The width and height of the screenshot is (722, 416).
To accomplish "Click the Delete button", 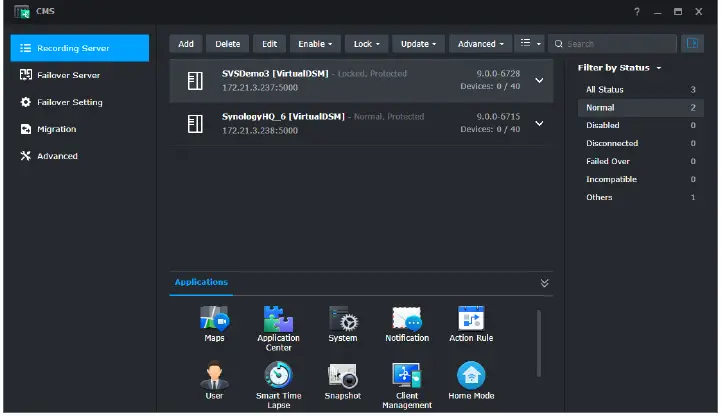I will (x=227, y=44).
